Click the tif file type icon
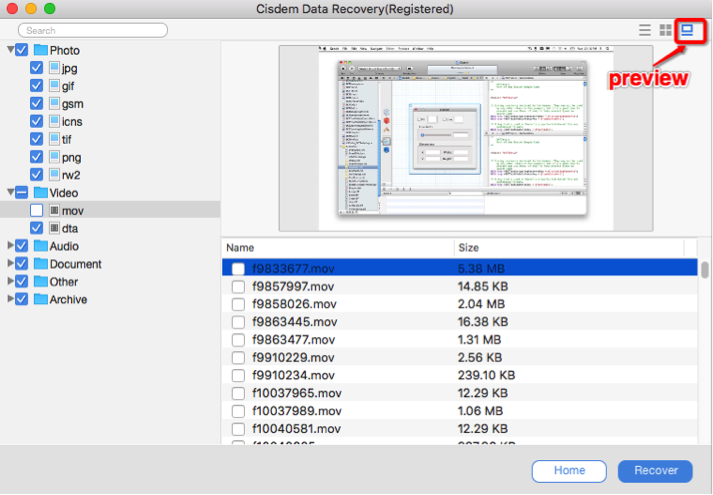Image resolution: width=713 pixels, height=495 pixels. 54,139
